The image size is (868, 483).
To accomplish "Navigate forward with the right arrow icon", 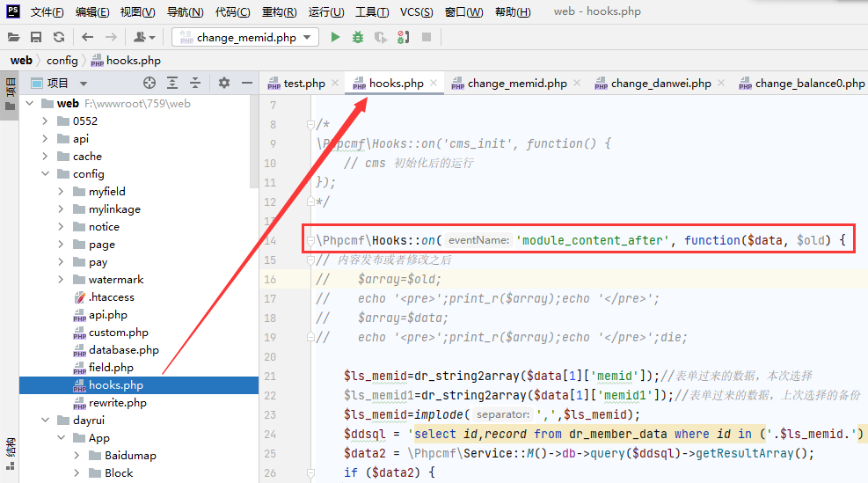I will click(111, 37).
